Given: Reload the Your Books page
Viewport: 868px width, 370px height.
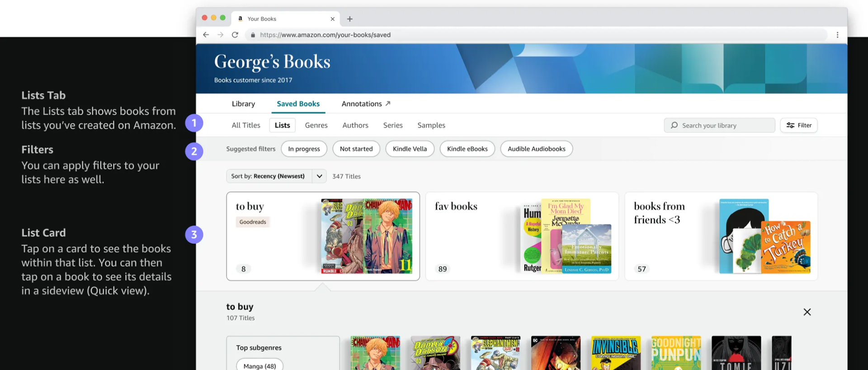Looking at the screenshot, I should (x=235, y=35).
